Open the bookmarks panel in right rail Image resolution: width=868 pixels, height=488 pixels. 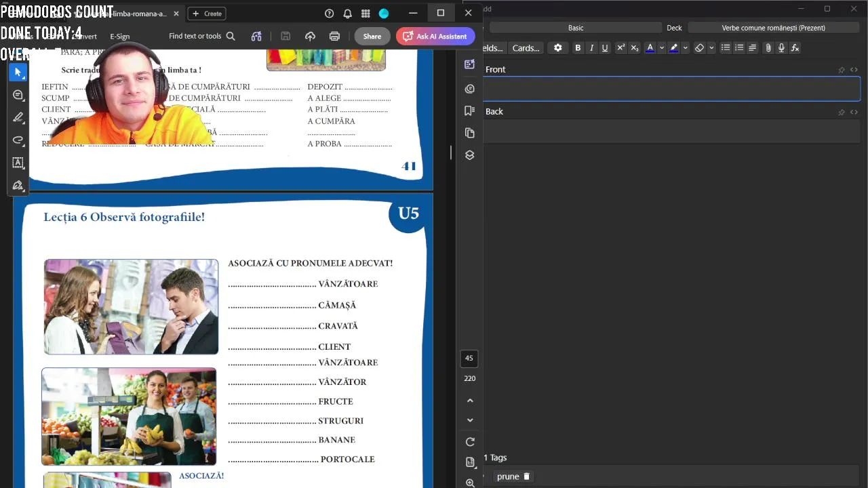point(470,110)
